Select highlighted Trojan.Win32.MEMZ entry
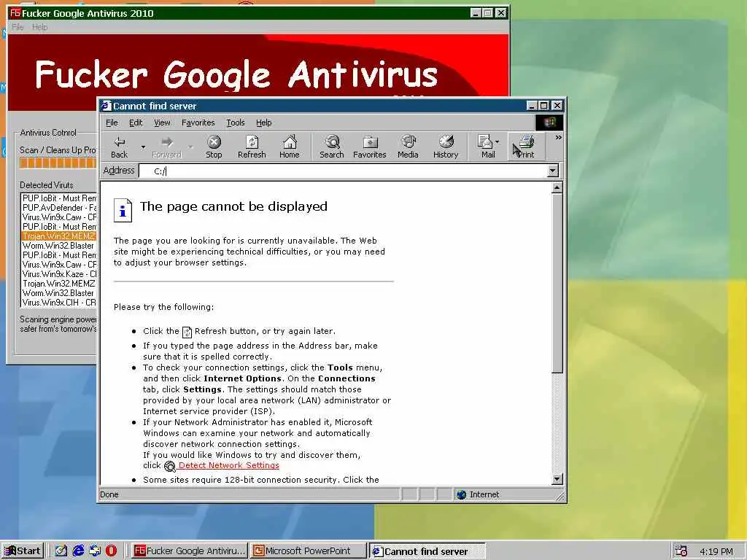Viewport: 747px width, 560px height. [x=59, y=236]
